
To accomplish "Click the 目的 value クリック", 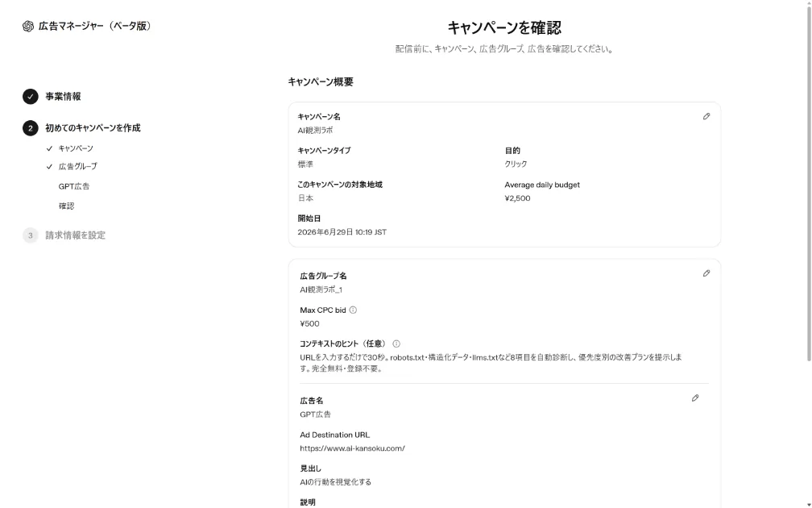I will [516, 164].
